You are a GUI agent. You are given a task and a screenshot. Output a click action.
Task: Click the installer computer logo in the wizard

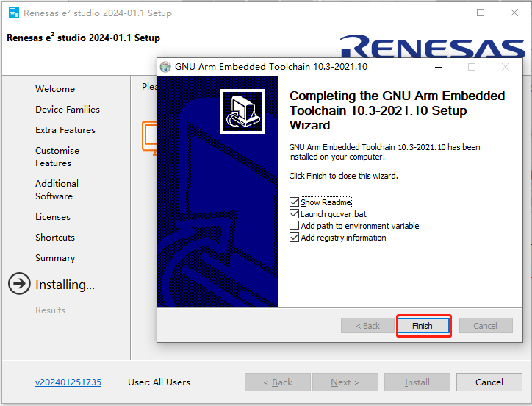coord(242,112)
